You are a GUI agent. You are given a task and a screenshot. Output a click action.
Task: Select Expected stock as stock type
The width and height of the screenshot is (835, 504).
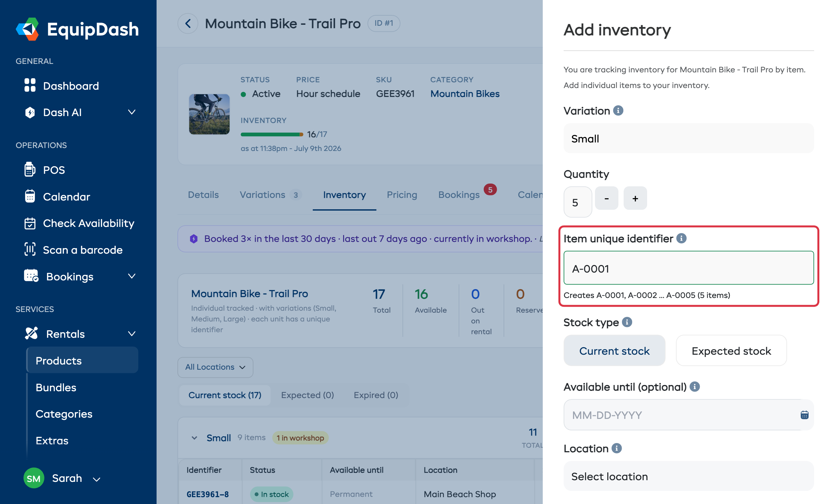tap(731, 350)
